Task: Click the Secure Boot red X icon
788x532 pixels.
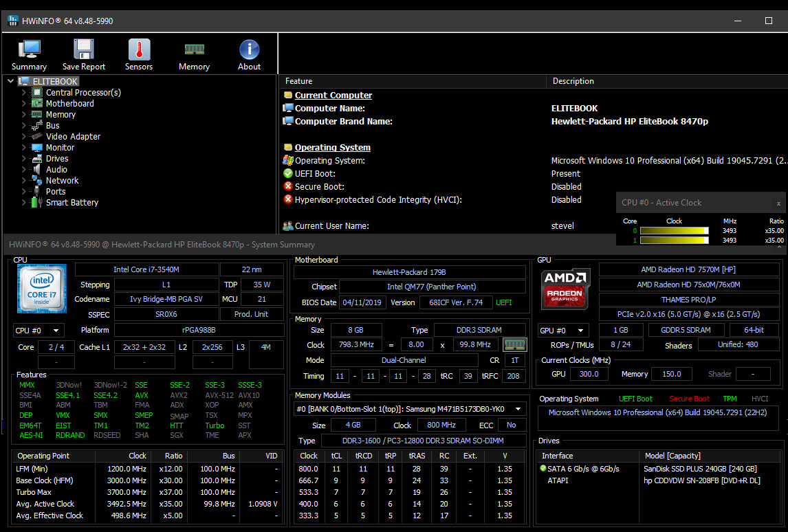Action: pyautogui.click(x=288, y=186)
